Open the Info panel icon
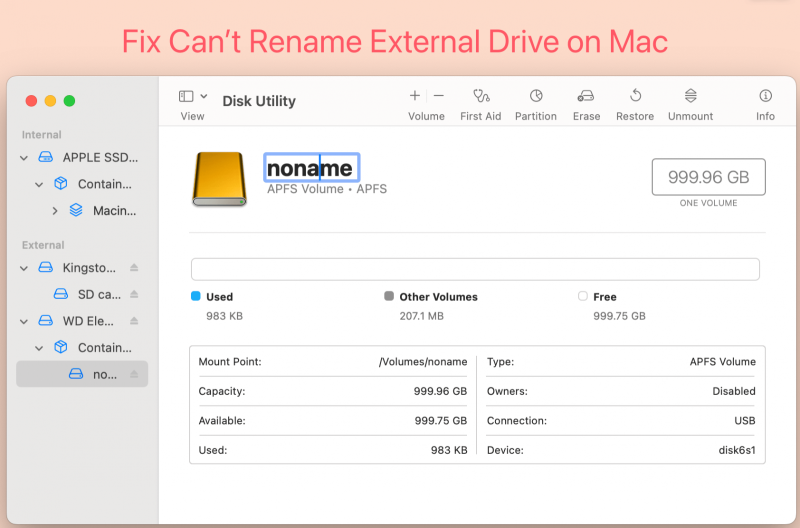The width and height of the screenshot is (800, 528). coord(765,96)
